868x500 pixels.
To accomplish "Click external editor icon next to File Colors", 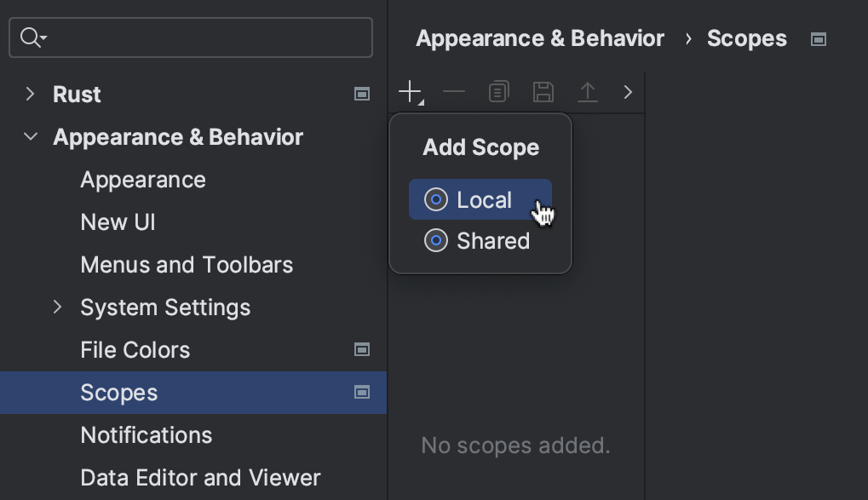I will coord(361,349).
